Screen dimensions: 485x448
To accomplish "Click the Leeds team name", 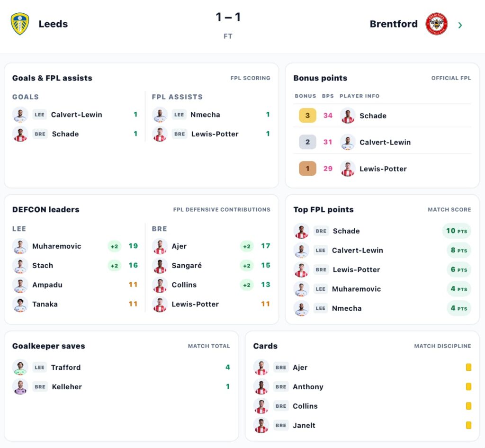I will click(53, 24).
